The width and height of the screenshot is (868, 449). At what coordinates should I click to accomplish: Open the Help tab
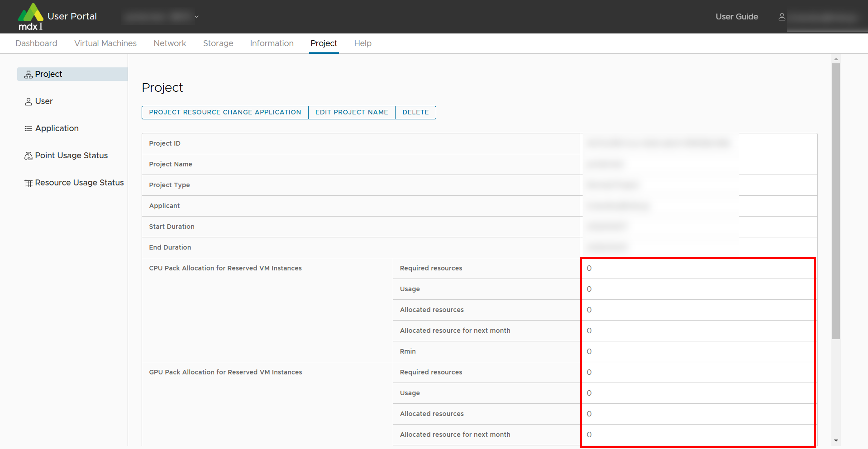click(x=362, y=43)
